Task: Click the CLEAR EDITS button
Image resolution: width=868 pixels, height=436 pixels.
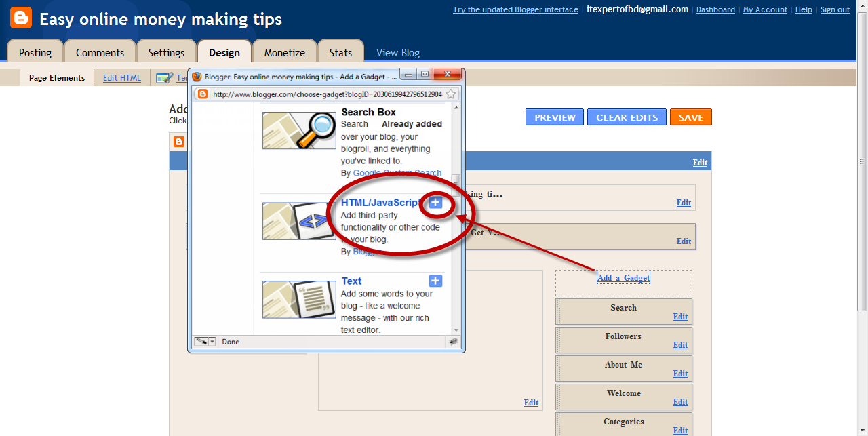Action: click(x=627, y=117)
